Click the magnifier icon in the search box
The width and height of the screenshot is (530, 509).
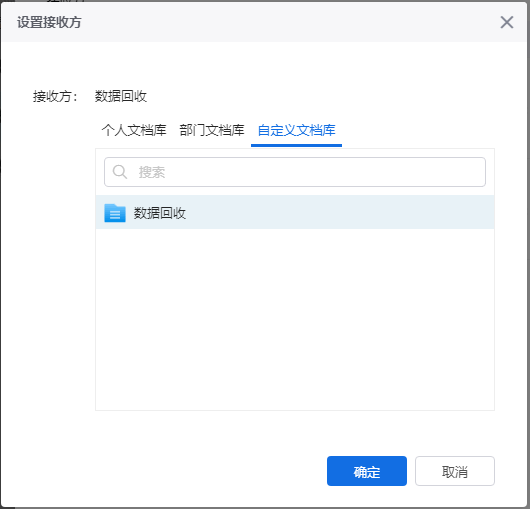pos(120,172)
